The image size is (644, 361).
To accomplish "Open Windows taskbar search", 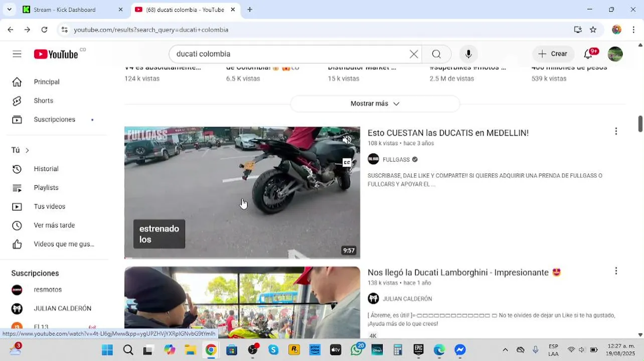I will pyautogui.click(x=128, y=350).
